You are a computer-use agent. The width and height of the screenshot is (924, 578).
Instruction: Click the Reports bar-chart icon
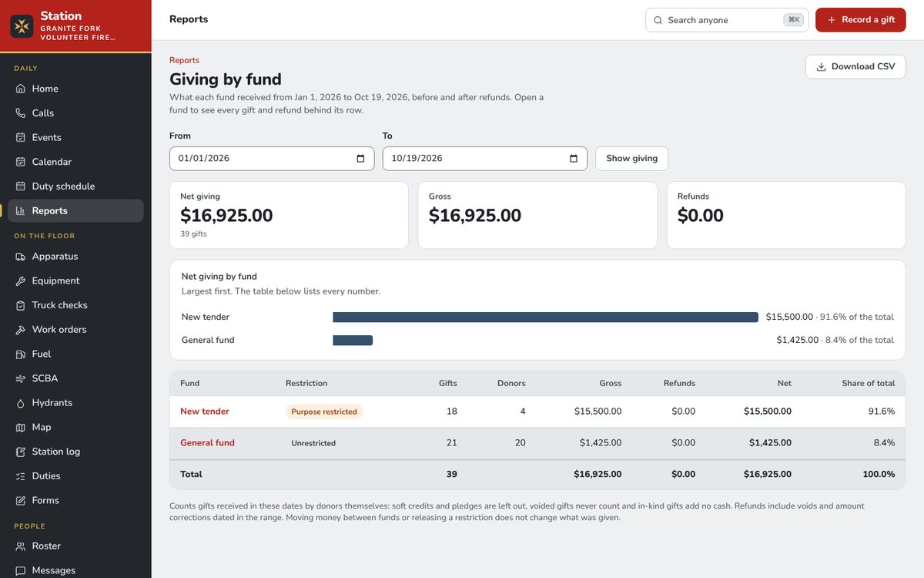click(21, 210)
